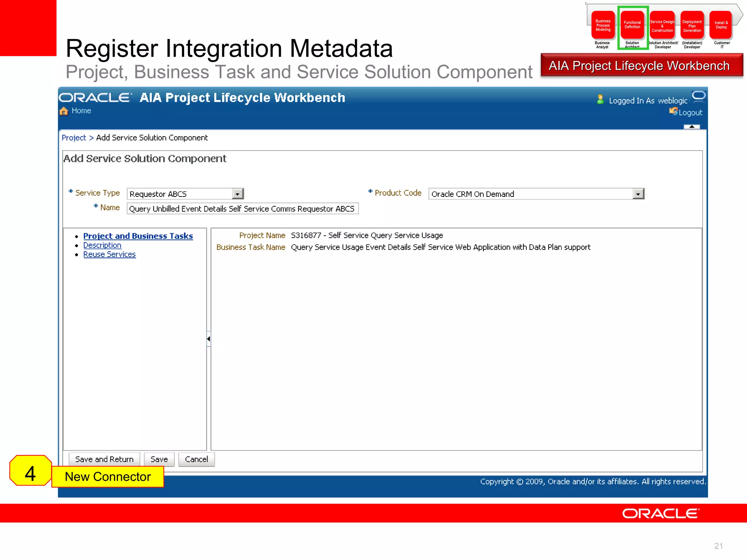Image resolution: width=747 pixels, height=560 pixels.
Task: Click the Oracle CRM On Demand combo box
Action: click(537, 194)
